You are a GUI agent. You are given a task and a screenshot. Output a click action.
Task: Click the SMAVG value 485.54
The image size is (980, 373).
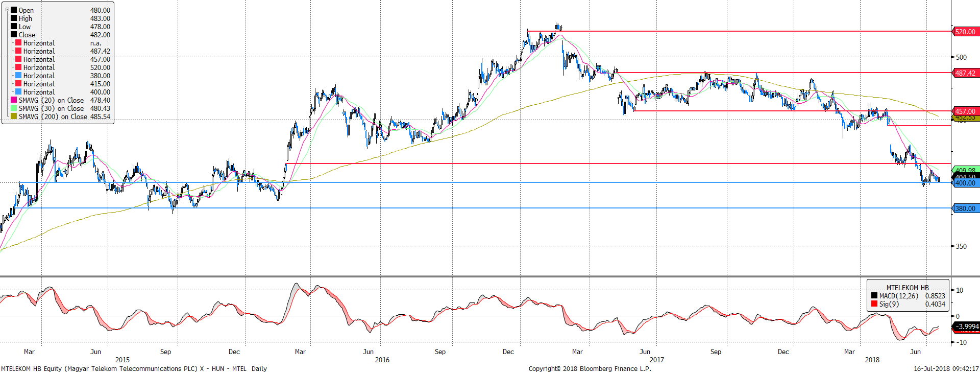100,116
